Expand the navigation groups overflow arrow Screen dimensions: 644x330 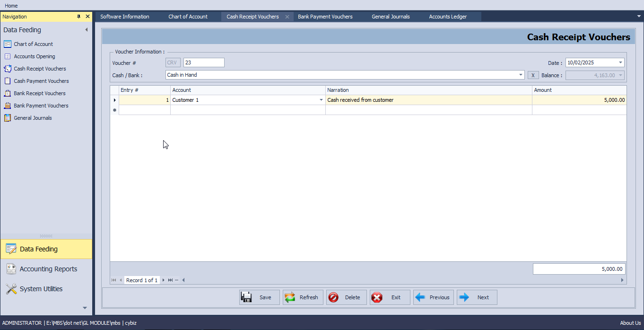coord(85,308)
